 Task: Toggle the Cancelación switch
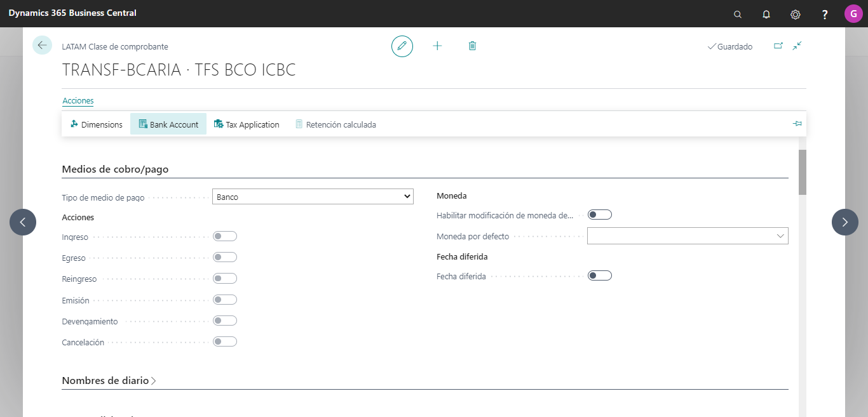(225, 341)
